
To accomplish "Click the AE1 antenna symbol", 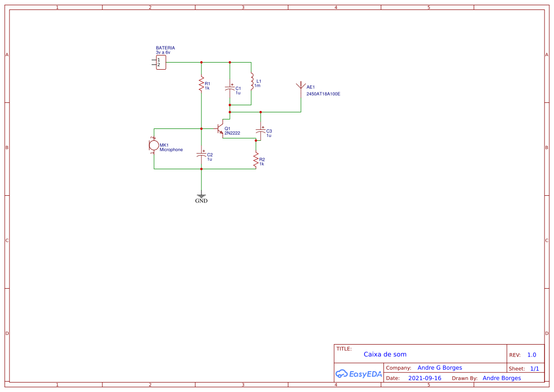I will [300, 87].
